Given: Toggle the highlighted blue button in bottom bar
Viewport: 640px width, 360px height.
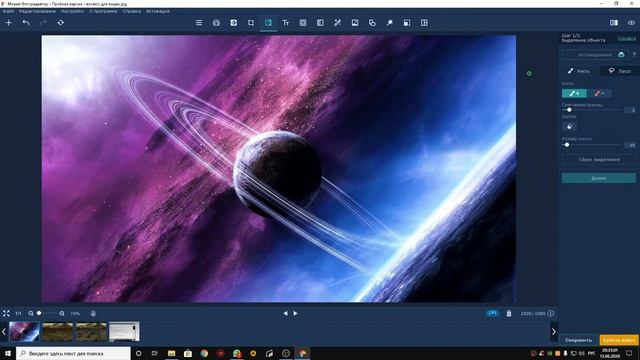Looking at the screenshot, I should pyautogui.click(x=492, y=313).
